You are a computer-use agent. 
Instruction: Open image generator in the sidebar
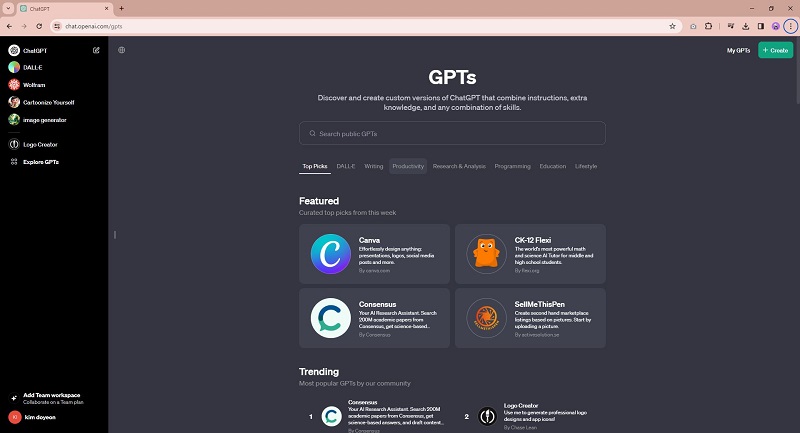pyautogui.click(x=44, y=120)
